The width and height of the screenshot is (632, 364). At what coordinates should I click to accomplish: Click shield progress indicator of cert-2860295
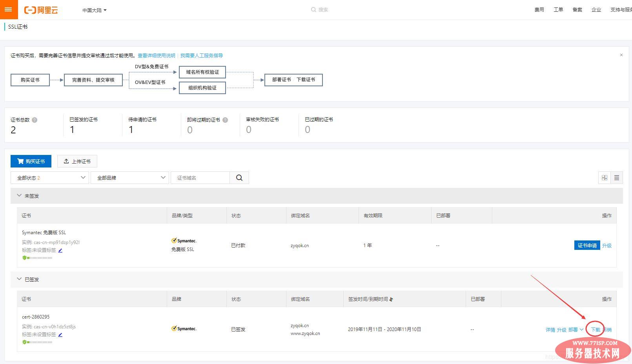click(x=37, y=342)
